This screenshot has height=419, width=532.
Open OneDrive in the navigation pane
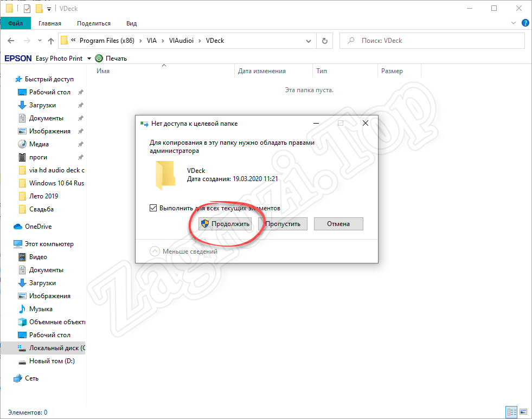point(38,227)
